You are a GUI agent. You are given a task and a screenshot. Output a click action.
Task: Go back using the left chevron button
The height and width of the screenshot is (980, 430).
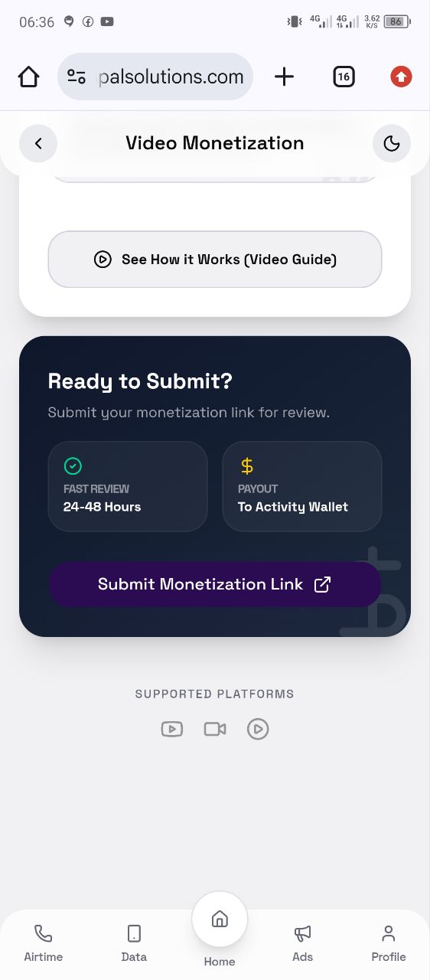coord(38,143)
